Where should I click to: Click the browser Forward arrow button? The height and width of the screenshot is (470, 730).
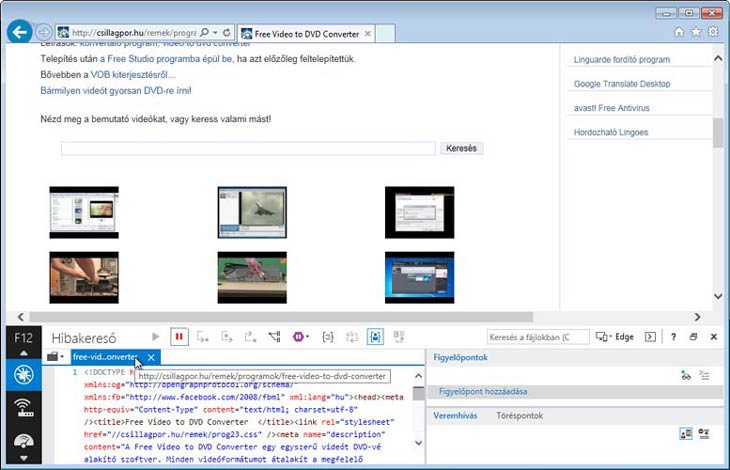coord(43,33)
